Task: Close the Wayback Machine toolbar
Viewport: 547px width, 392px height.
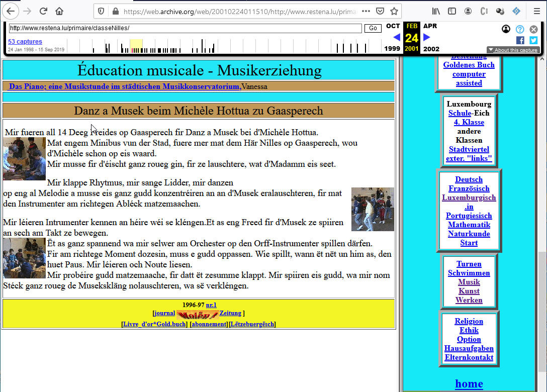Action: tap(533, 29)
